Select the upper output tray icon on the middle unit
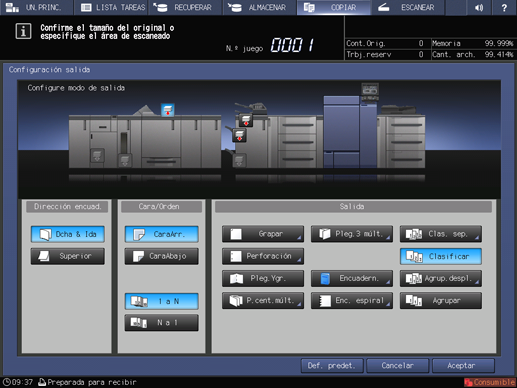Image resolution: width=517 pixels, height=388 pixels. coord(246,120)
